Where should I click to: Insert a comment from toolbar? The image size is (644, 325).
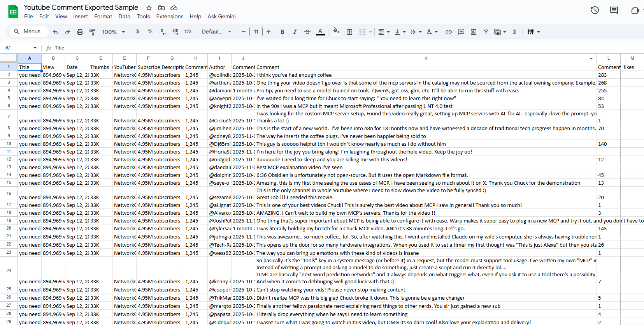[x=461, y=32]
